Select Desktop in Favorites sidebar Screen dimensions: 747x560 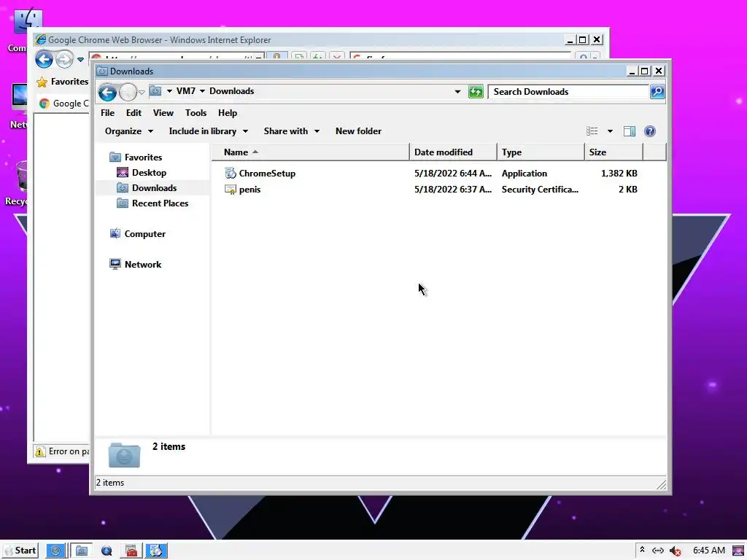tap(149, 172)
